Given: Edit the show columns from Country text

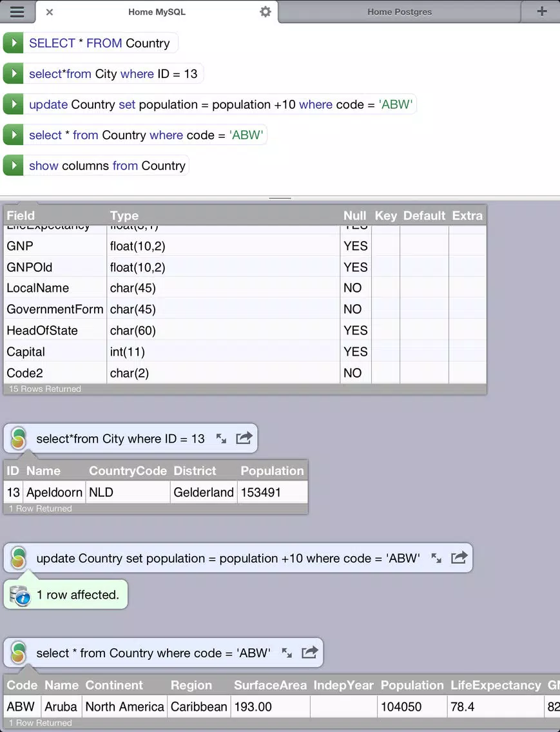Looking at the screenshot, I should 106,166.
